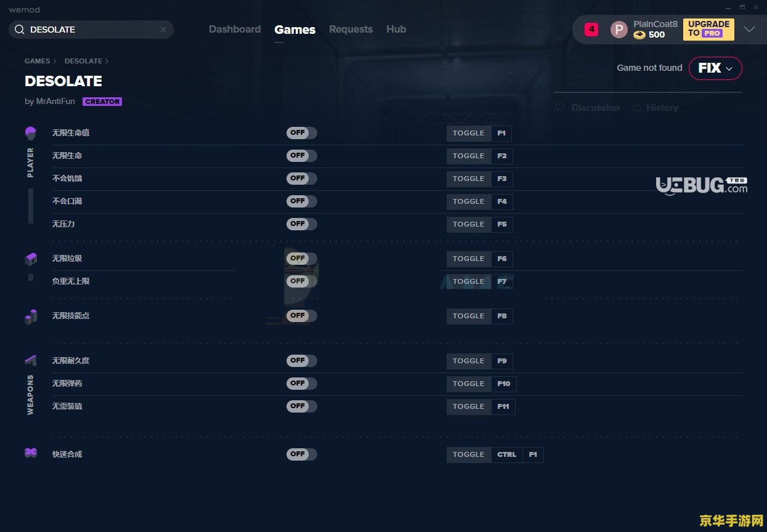This screenshot has height=532, width=767.
Task: Click TOGGLE button beside F3
Action: (469, 179)
